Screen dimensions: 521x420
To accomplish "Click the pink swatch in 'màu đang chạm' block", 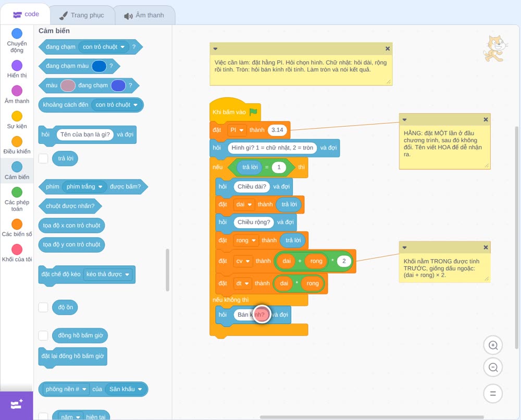I will [68, 85].
